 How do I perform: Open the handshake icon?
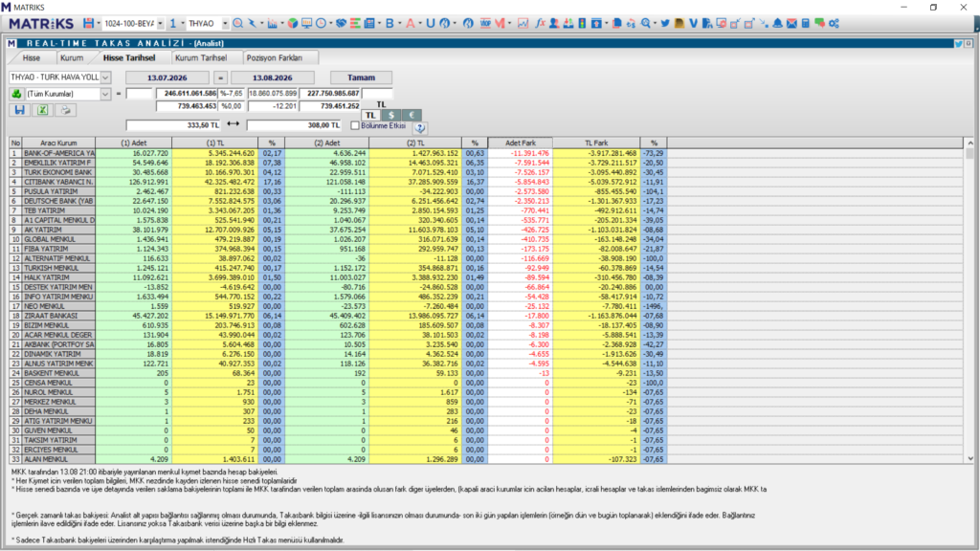coord(341,23)
